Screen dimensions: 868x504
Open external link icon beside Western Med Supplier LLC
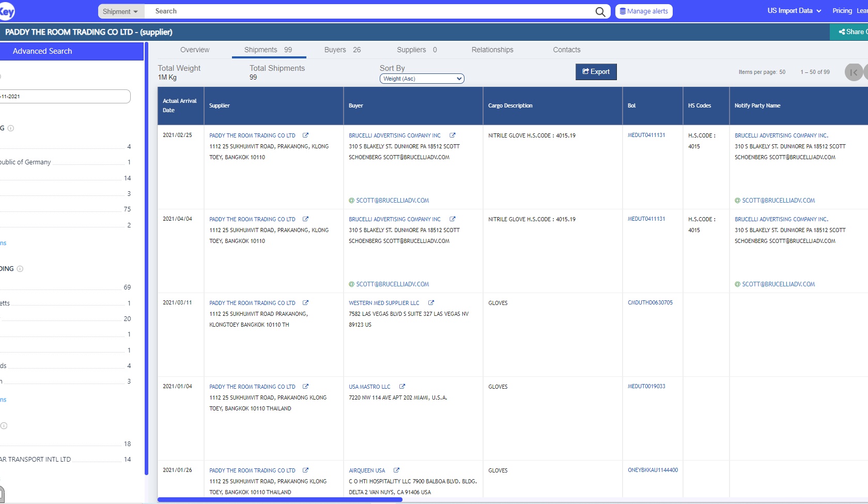(431, 303)
